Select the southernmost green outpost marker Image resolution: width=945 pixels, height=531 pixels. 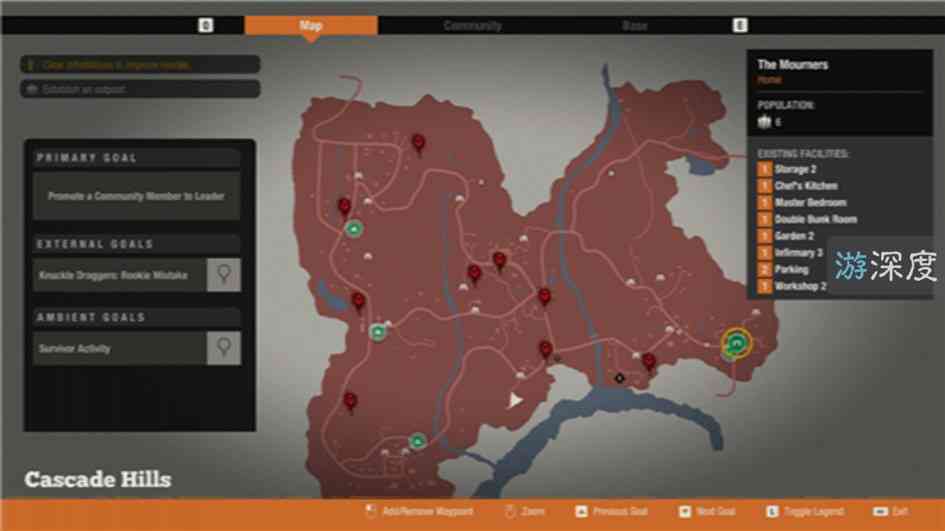point(418,442)
